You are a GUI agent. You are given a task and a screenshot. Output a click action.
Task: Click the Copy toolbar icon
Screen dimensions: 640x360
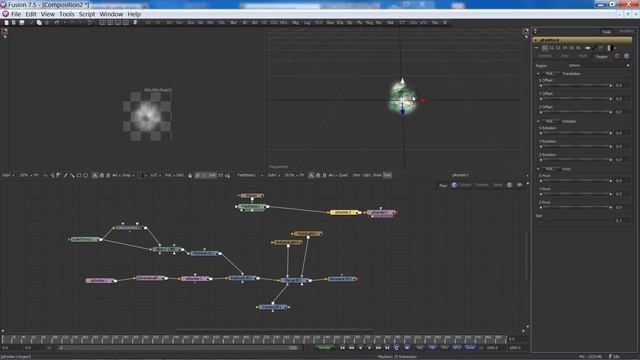[39, 23]
